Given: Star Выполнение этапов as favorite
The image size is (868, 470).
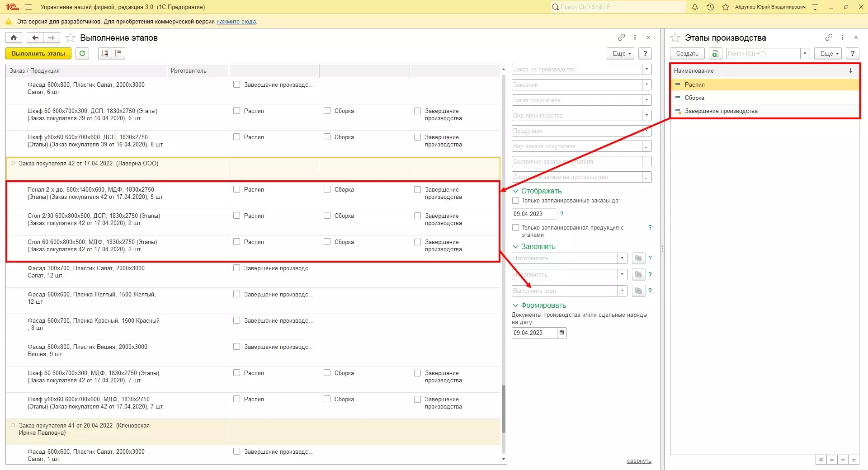Looking at the screenshot, I should (70, 38).
